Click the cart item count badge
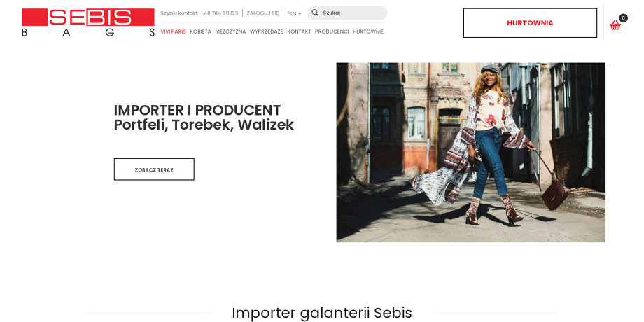644x322 pixels. coord(623,18)
